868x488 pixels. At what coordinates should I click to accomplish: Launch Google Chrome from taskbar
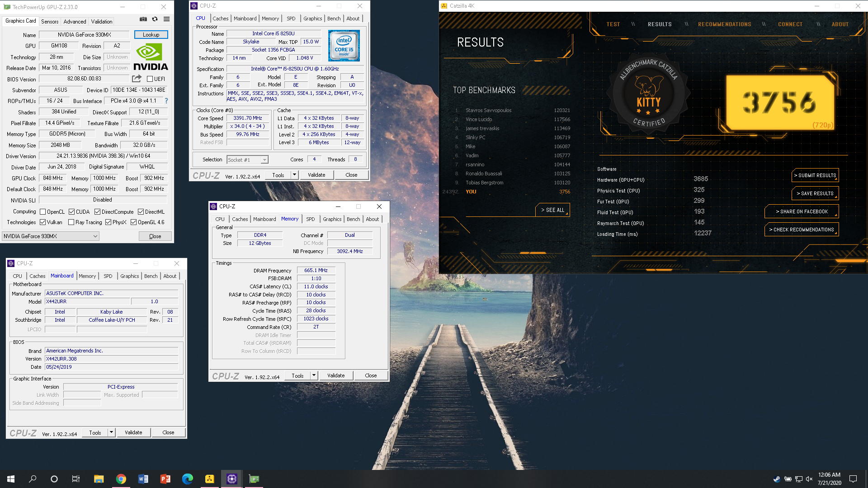tap(121, 479)
